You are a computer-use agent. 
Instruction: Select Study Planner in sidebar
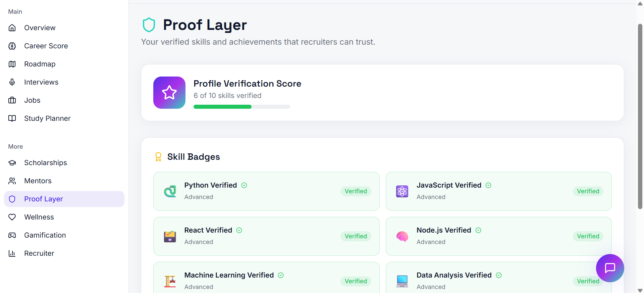tap(64, 118)
